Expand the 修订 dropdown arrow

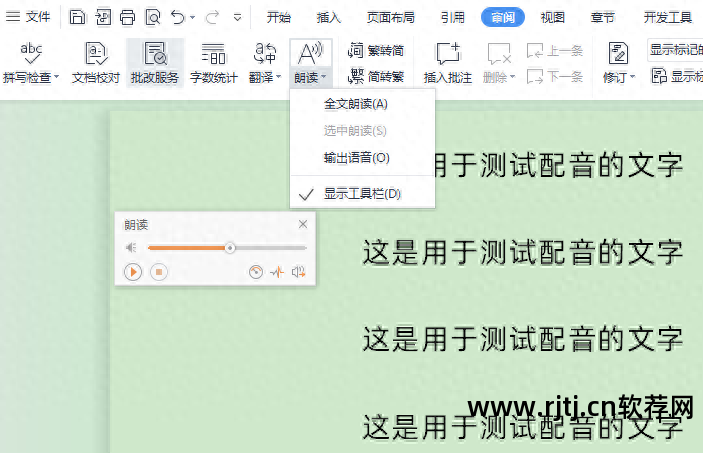point(633,77)
